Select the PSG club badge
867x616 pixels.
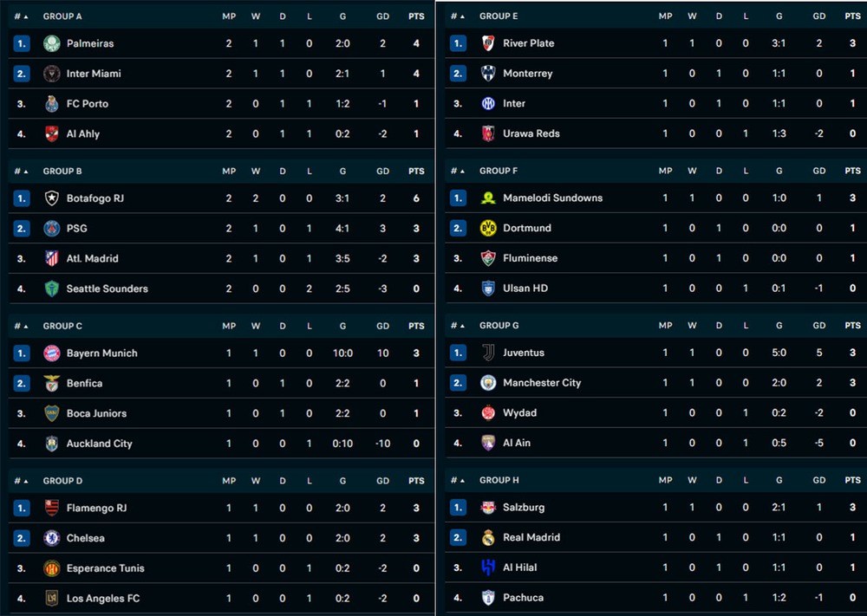[x=52, y=228]
